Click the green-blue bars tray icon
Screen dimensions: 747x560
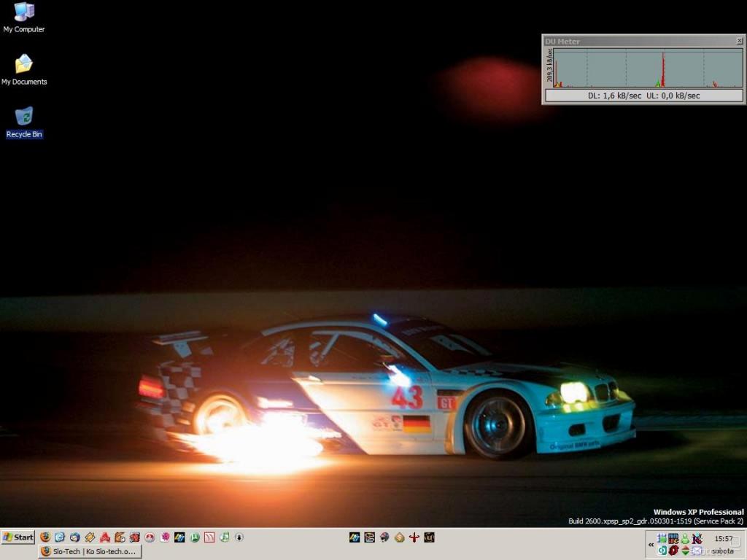662,539
